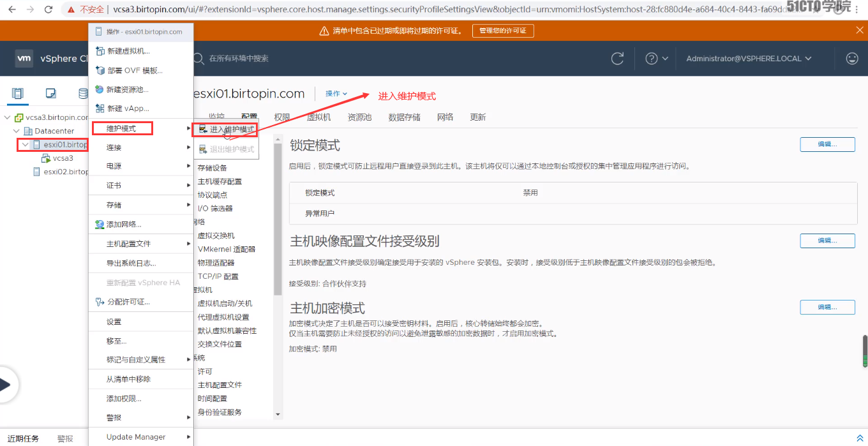868x446 pixels.
Task: Click 管理您的许可证 button in banner
Action: click(x=503, y=31)
